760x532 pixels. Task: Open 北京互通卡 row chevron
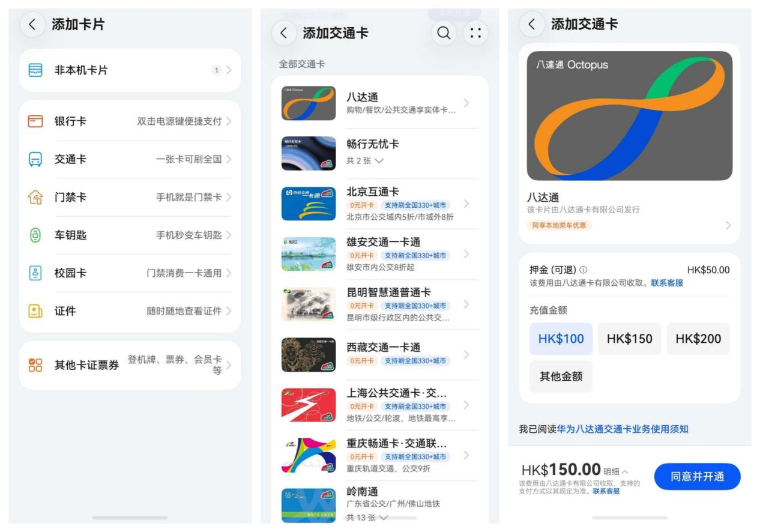pos(466,204)
